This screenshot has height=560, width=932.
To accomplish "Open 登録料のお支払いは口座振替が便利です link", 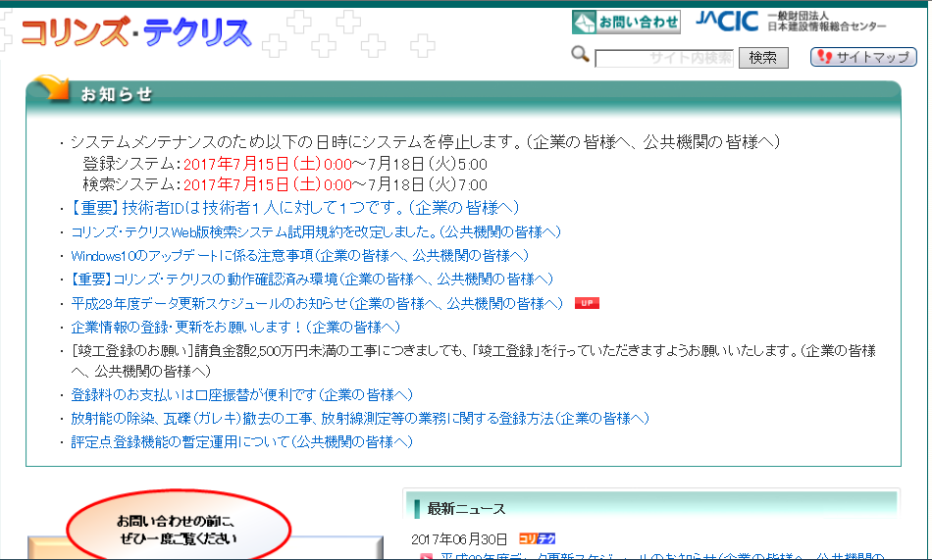I will [241, 394].
